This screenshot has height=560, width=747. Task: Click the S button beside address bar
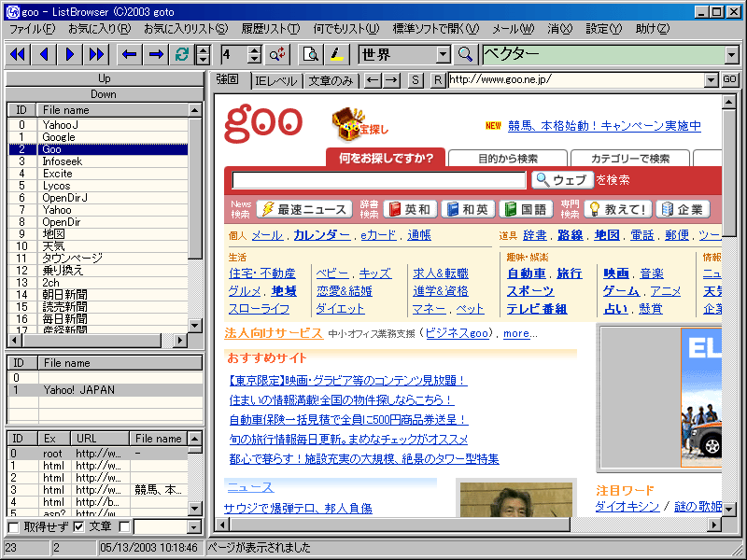pyautogui.click(x=416, y=80)
